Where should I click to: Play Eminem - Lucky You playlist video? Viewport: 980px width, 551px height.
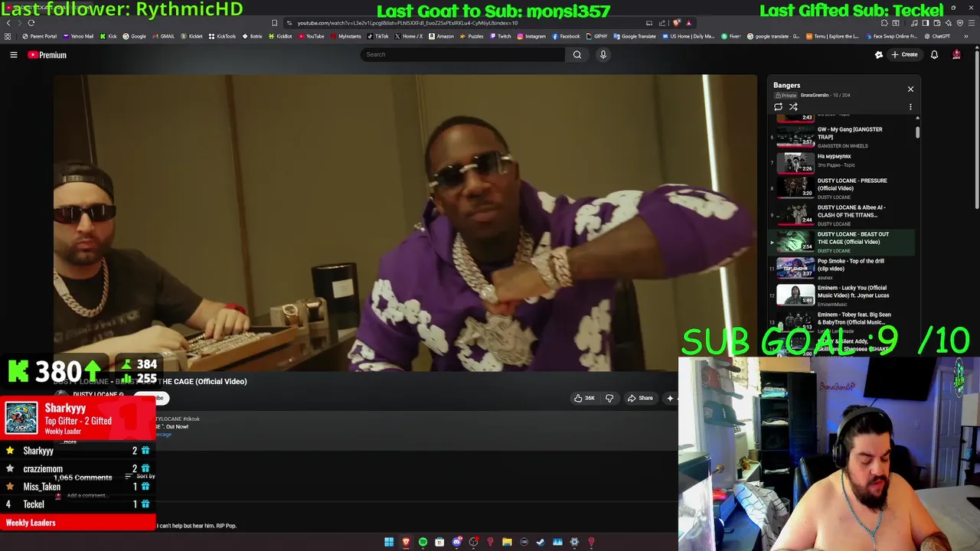842,295
